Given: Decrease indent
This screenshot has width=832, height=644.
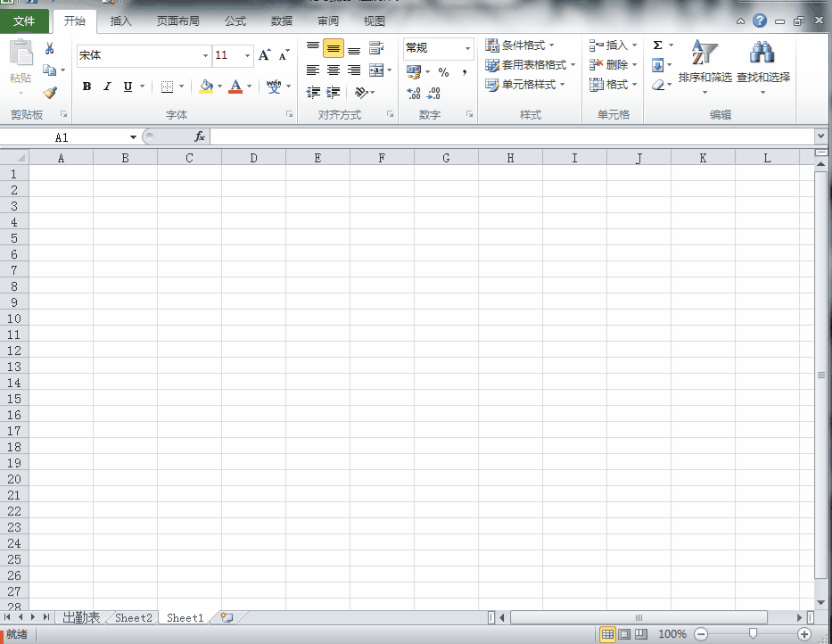Looking at the screenshot, I should tap(313, 93).
